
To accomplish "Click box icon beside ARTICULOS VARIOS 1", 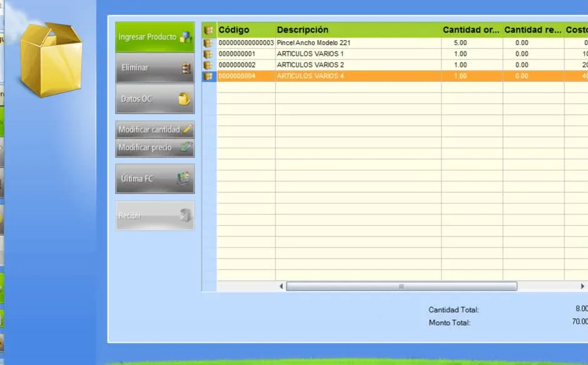I will [x=208, y=54].
